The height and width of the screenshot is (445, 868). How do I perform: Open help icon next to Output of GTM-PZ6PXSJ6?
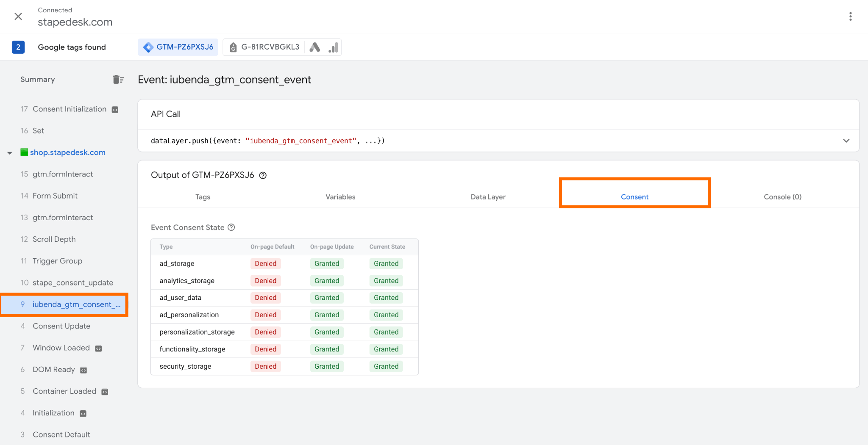[x=263, y=175]
